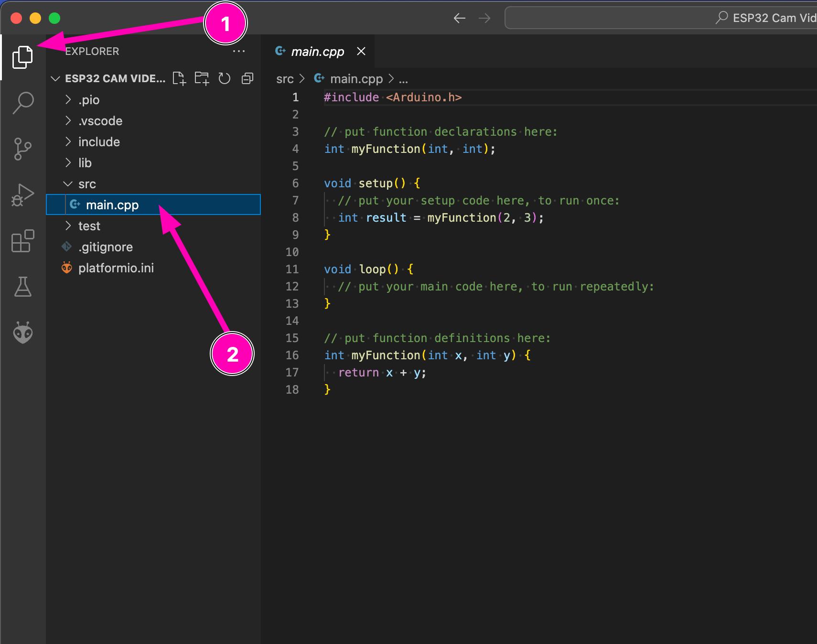Open the Testing flask view
The image size is (817, 644).
[x=22, y=287]
